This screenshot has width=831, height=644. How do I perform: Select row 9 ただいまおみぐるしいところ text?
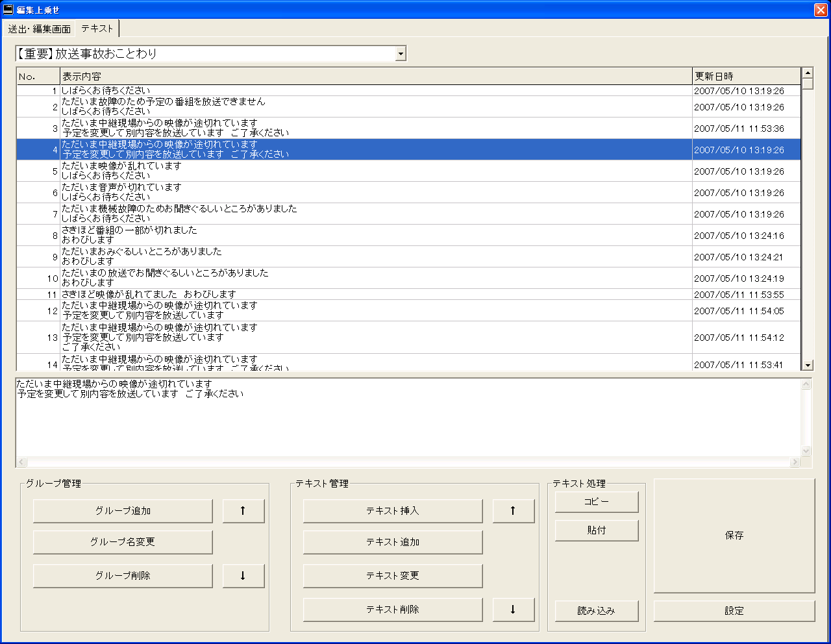tap(408, 256)
